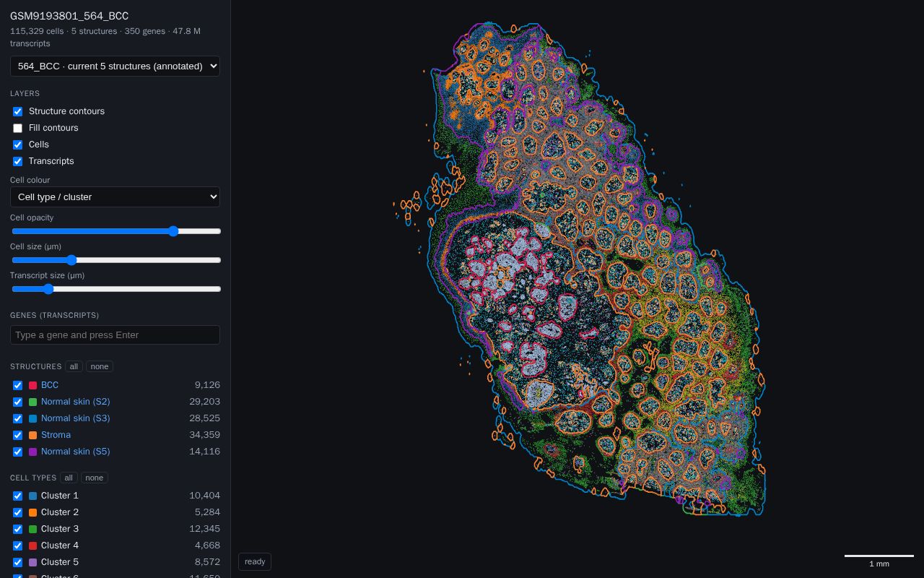The width and height of the screenshot is (924, 578).
Task: Click the orange Stroma color swatch
Action: click(x=32, y=435)
